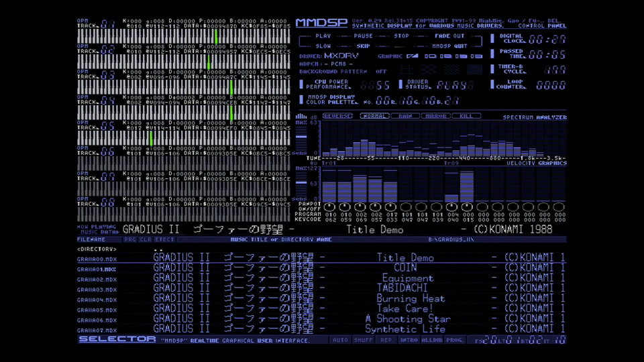The width and height of the screenshot is (644, 362).
Task: Switch spectrum analyzer to KILL mode
Action: 466,116
